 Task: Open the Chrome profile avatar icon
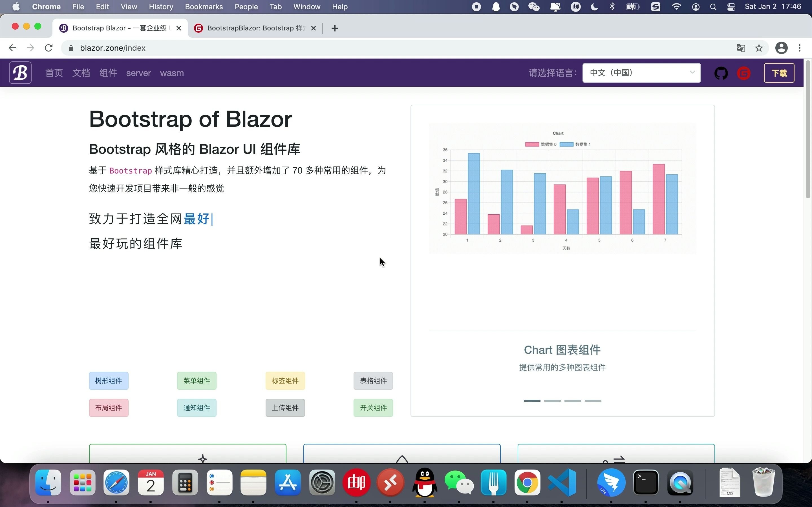pyautogui.click(x=781, y=48)
